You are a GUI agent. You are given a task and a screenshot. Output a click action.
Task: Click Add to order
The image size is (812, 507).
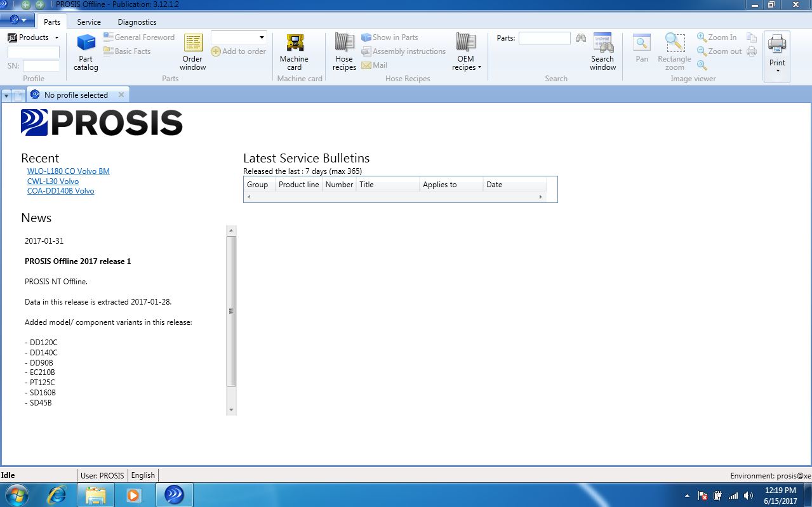point(239,51)
